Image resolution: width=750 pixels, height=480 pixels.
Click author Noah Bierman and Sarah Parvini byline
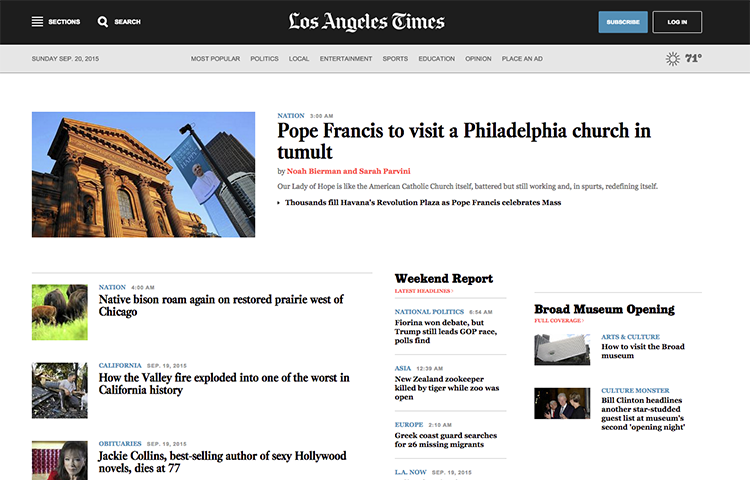coord(348,171)
